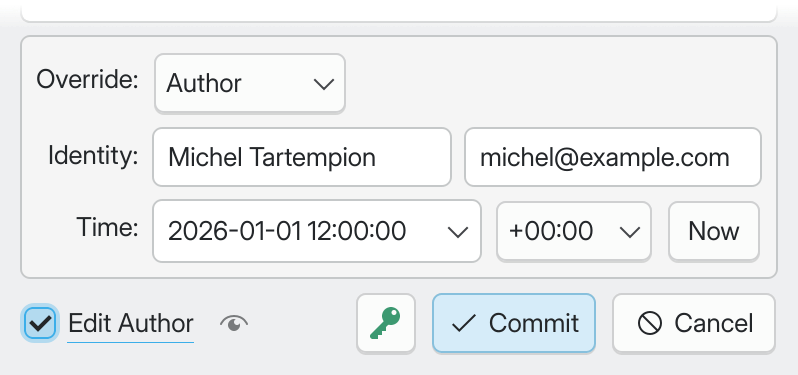
Task: Click the prohibition icon on the Cancel button
Action: click(650, 323)
